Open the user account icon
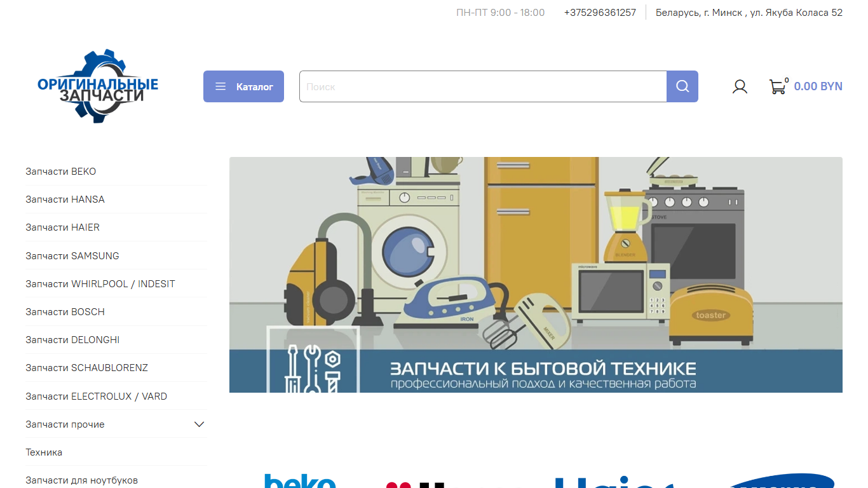Viewport: 868px width, 488px height. [740, 86]
